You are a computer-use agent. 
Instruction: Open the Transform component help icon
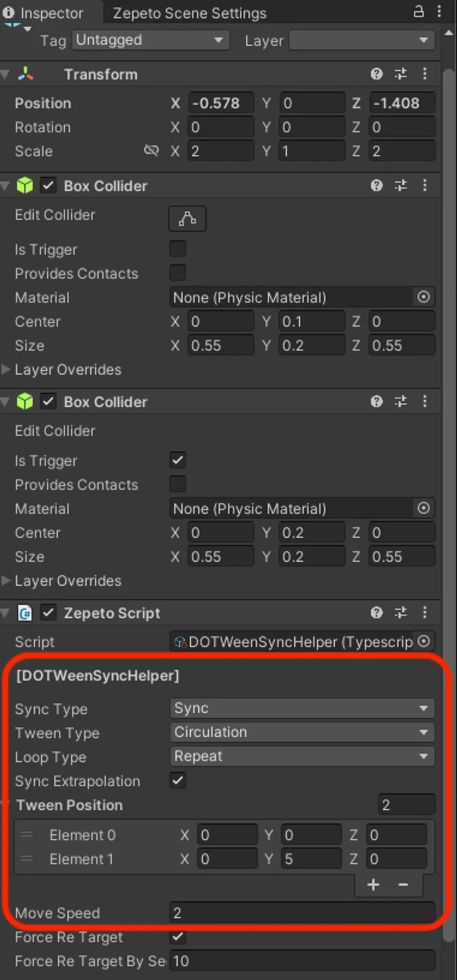(x=376, y=74)
